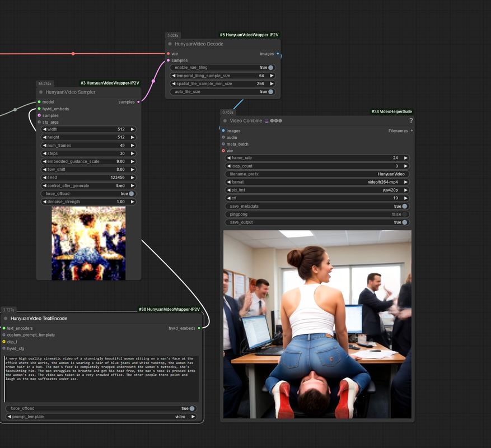Collapse the HunyuanVideo Decode node via its title dot
491x448 pixels.
[x=170, y=44]
